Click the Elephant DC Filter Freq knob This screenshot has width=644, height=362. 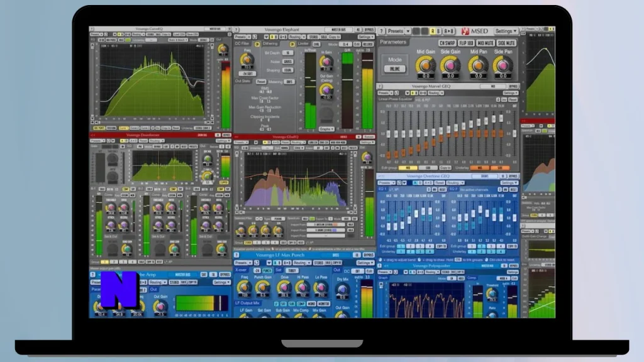click(247, 60)
